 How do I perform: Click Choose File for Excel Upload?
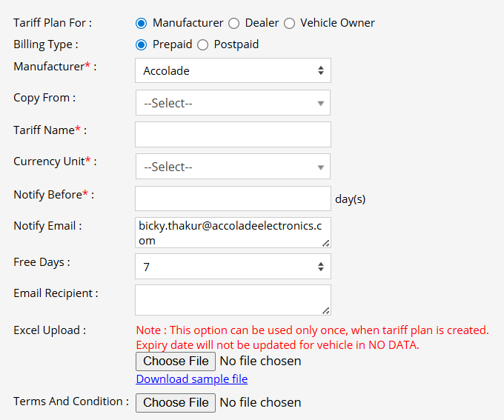coord(176,361)
